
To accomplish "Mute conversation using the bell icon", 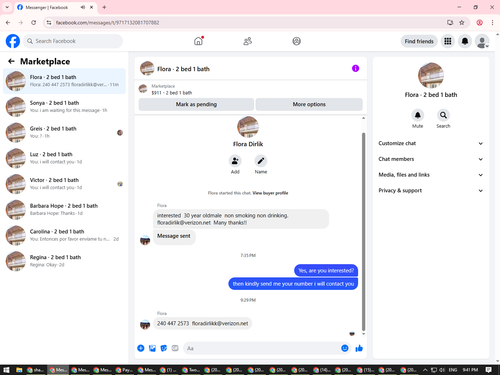I will (x=417, y=115).
